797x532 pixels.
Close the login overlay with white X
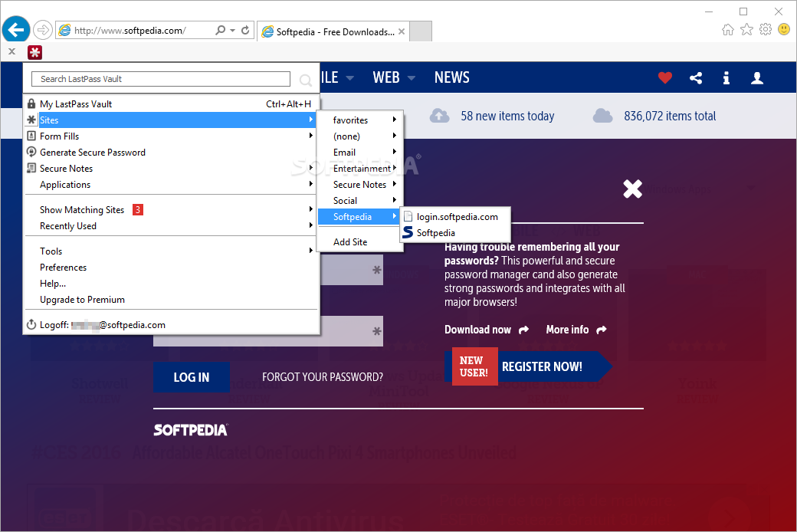click(633, 189)
